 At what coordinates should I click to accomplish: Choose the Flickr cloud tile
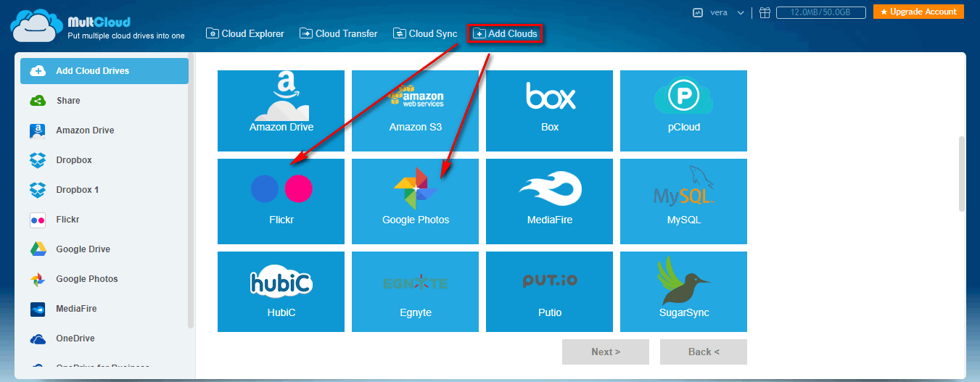[281, 202]
